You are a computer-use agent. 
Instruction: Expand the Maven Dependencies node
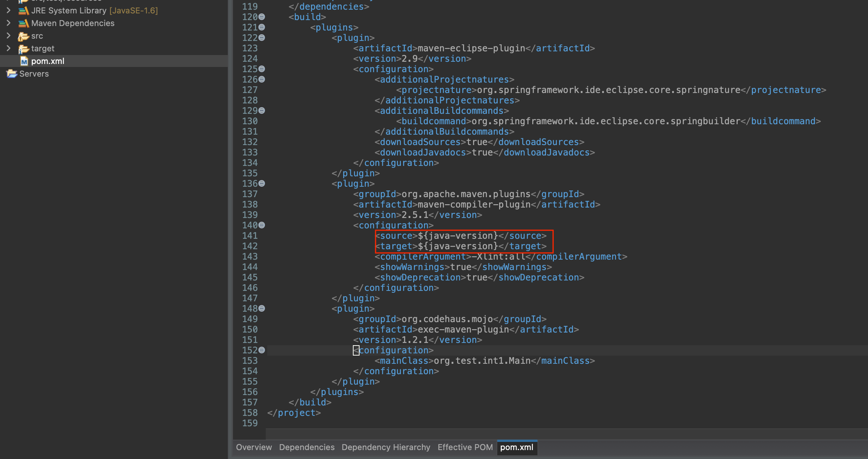9,23
